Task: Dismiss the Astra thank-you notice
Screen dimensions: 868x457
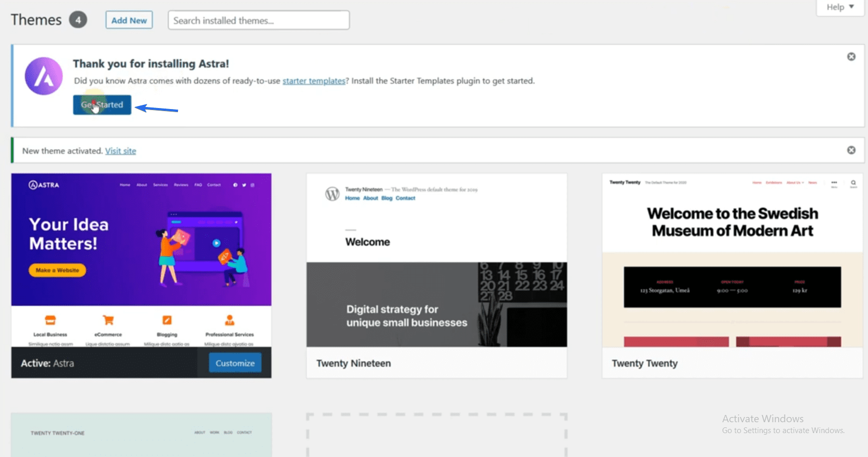Action: [851, 57]
